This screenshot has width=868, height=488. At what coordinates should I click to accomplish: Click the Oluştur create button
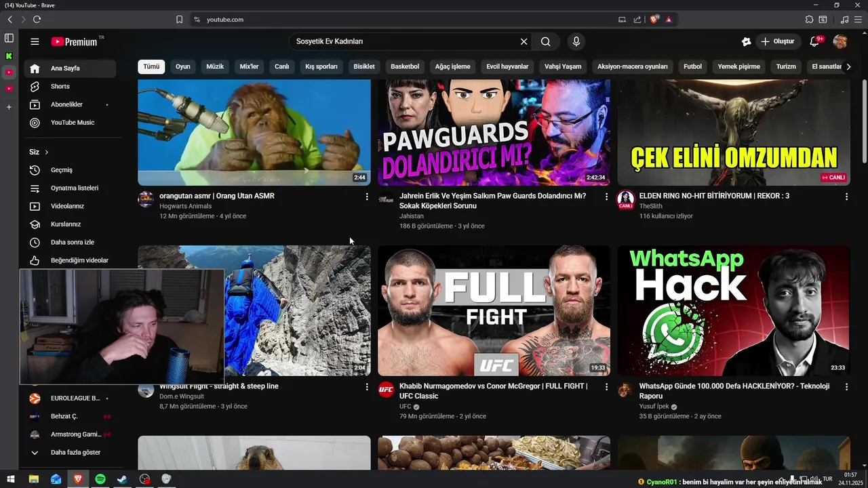[778, 41]
